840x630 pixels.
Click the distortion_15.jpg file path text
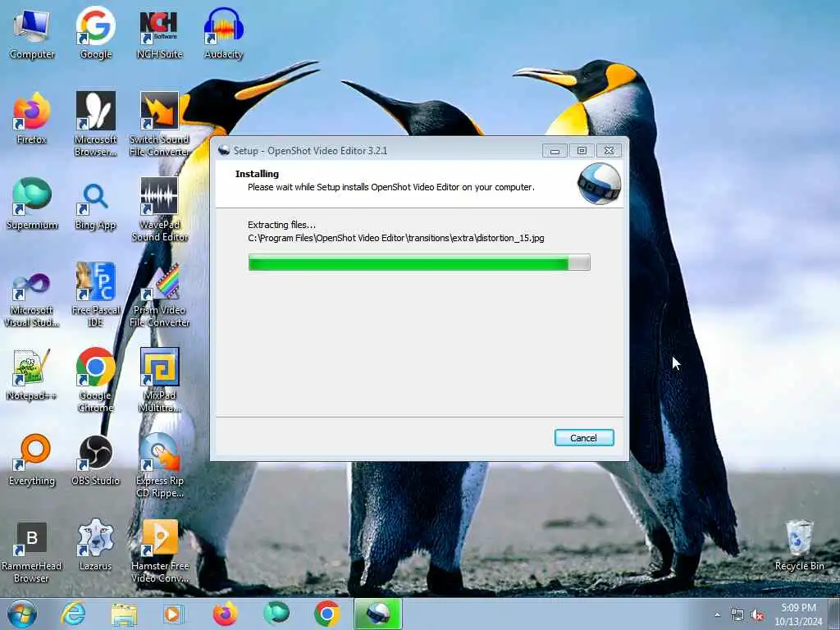tap(396, 238)
